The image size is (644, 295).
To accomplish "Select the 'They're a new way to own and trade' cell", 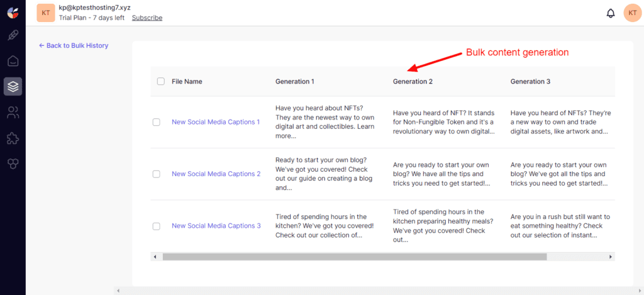I will [x=561, y=122].
